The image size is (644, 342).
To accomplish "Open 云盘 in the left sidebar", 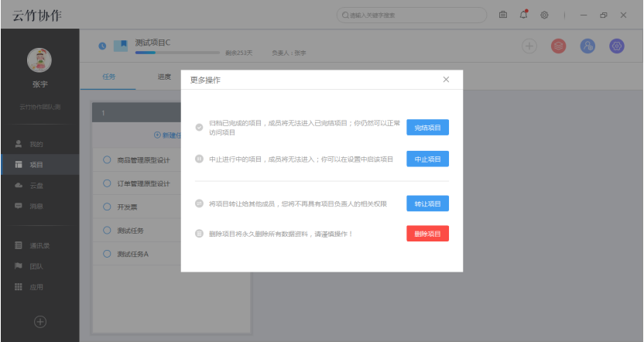I will pyautogui.click(x=36, y=186).
